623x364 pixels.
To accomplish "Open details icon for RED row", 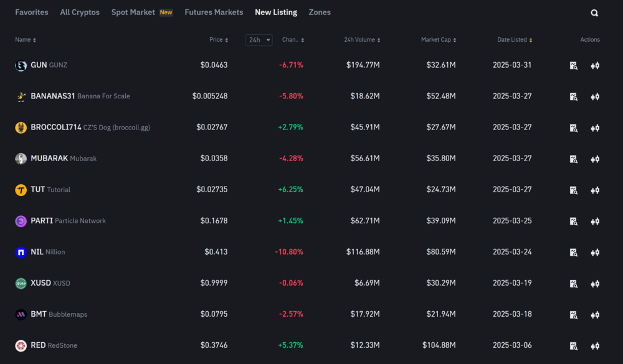I will pyautogui.click(x=573, y=346).
